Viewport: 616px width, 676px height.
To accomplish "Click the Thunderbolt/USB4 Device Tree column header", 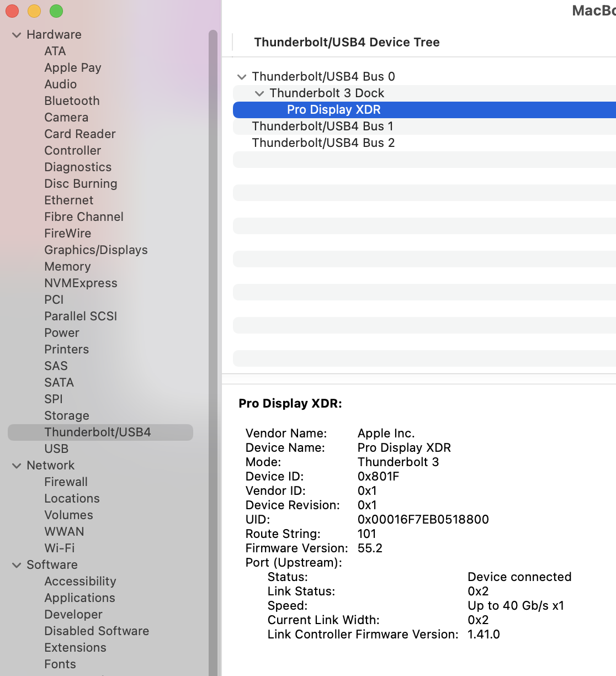I will point(347,43).
